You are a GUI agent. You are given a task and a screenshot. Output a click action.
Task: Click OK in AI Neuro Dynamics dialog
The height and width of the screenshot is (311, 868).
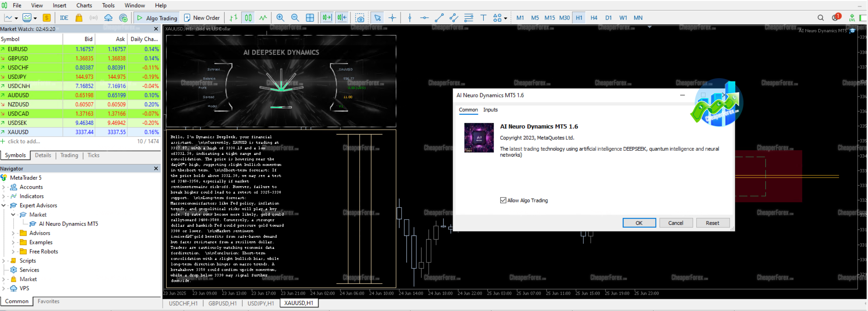(639, 223)
